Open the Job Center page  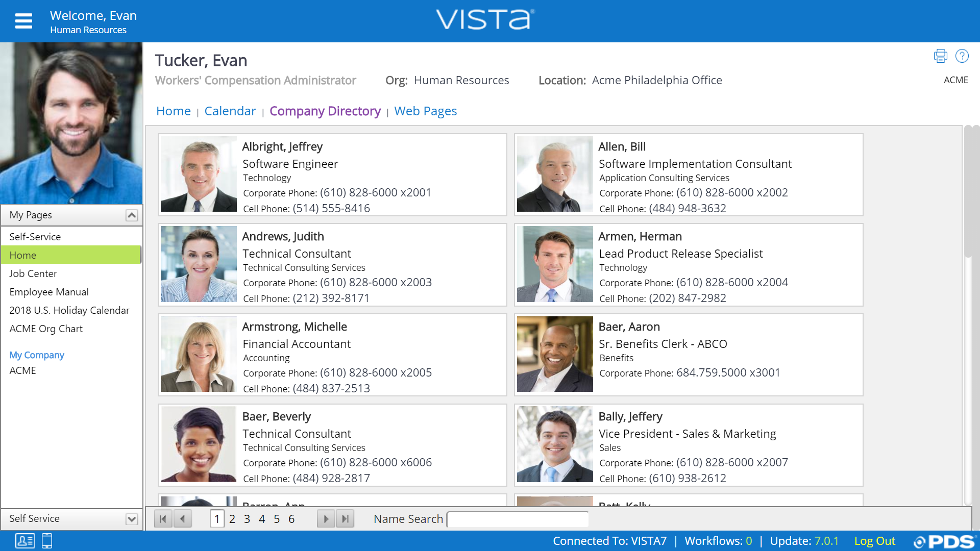pyautogui.click(x=33, y=273)
